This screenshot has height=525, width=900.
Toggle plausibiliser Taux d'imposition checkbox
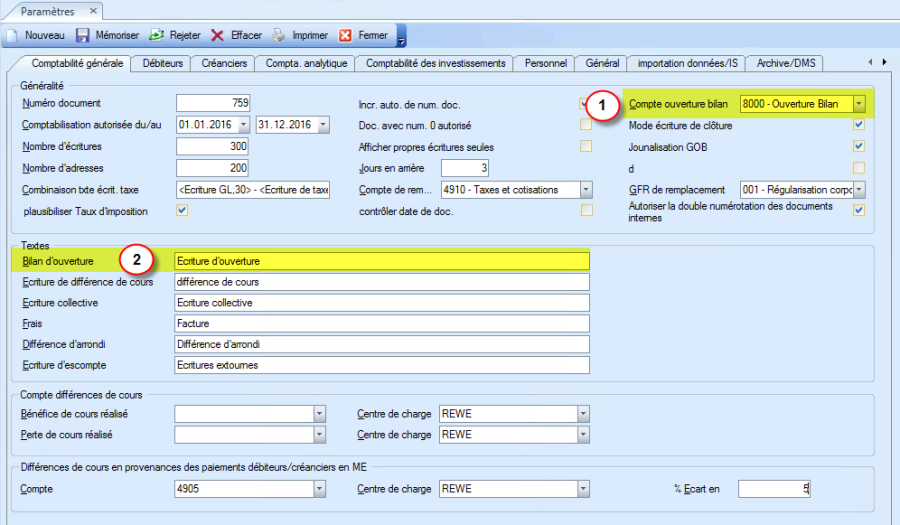[x=181, y=210]
